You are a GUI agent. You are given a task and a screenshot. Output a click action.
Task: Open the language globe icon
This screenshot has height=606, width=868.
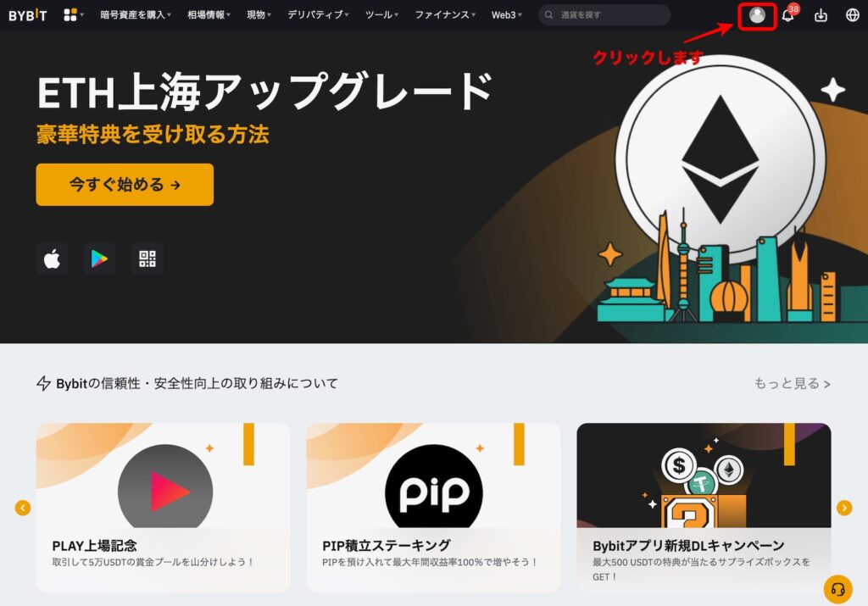[853, 15]
